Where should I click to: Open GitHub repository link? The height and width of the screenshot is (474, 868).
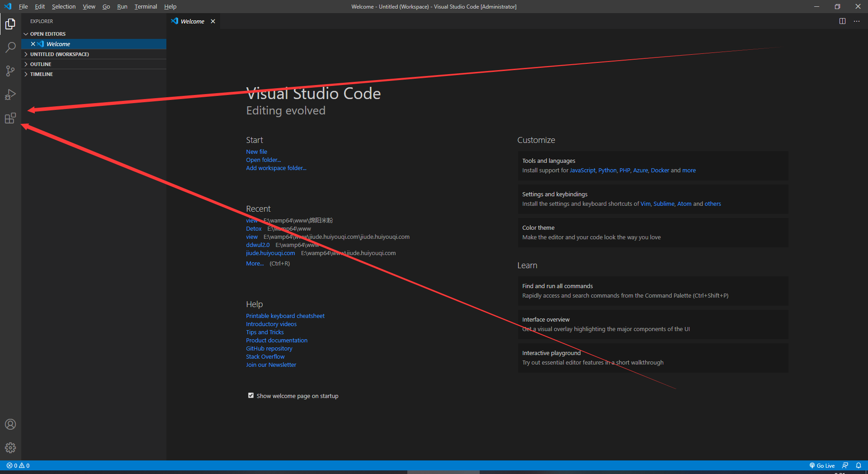pos(269,348)
